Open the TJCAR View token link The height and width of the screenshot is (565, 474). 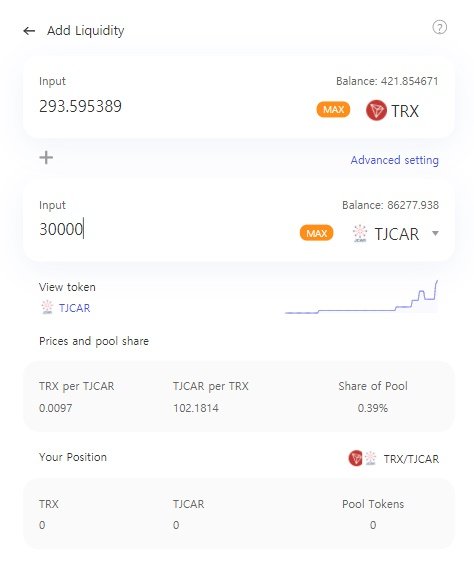coord(75,308)
